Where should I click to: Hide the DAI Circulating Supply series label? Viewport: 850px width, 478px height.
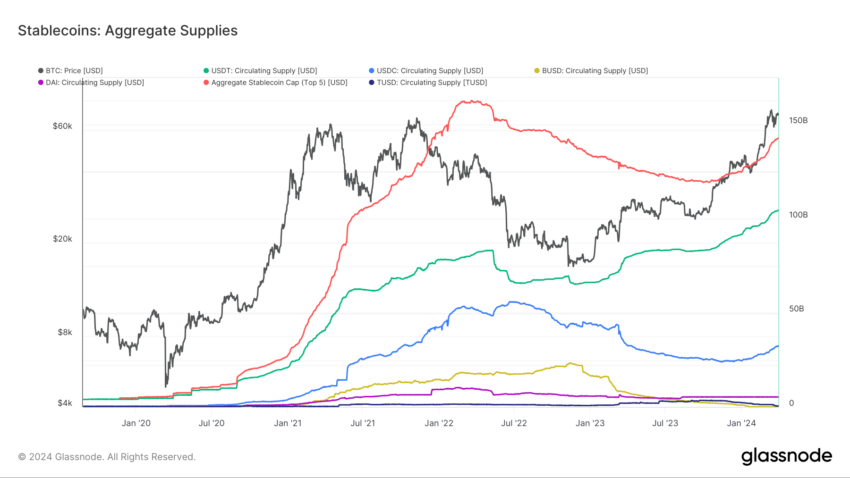point(94,82)
